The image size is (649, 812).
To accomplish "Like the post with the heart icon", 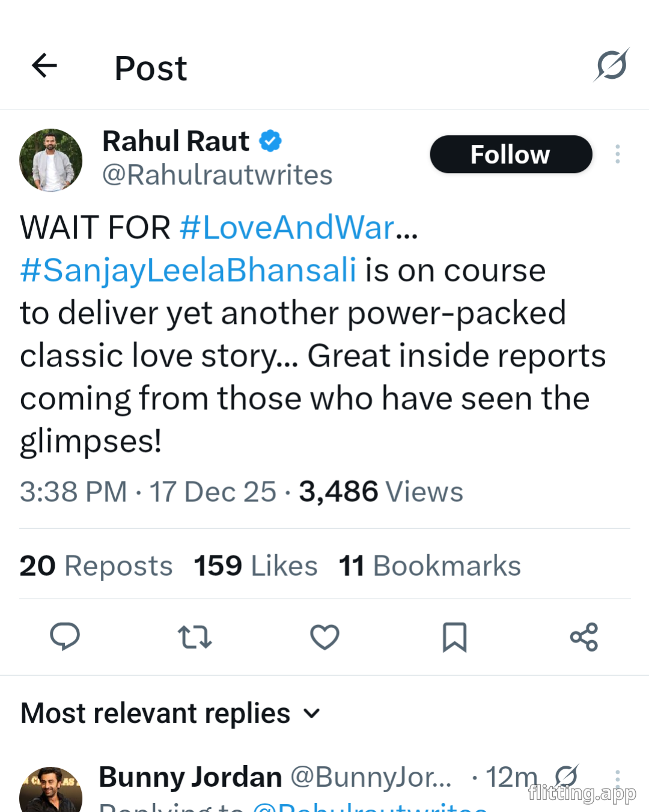I will coord(324,636).
